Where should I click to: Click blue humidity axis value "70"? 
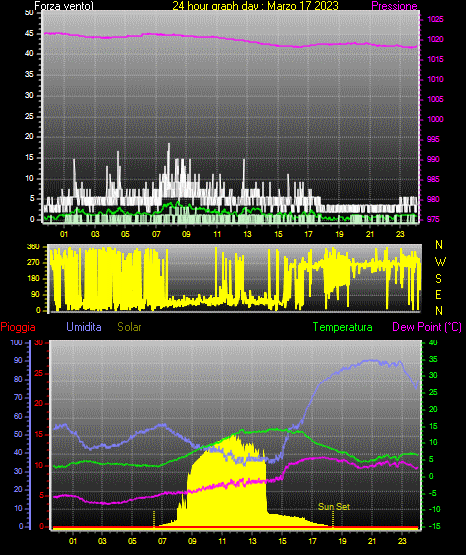pyautogui.click(x=18, y=397)
